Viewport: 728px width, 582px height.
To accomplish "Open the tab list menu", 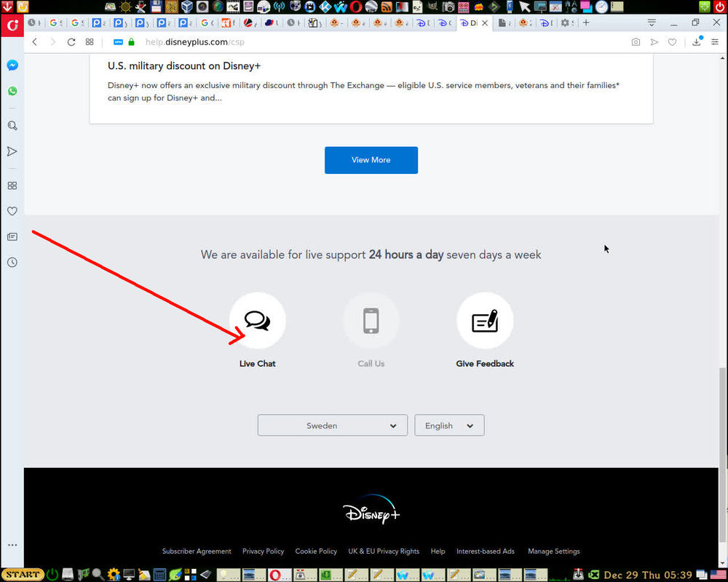I will [x=652, y=23].
